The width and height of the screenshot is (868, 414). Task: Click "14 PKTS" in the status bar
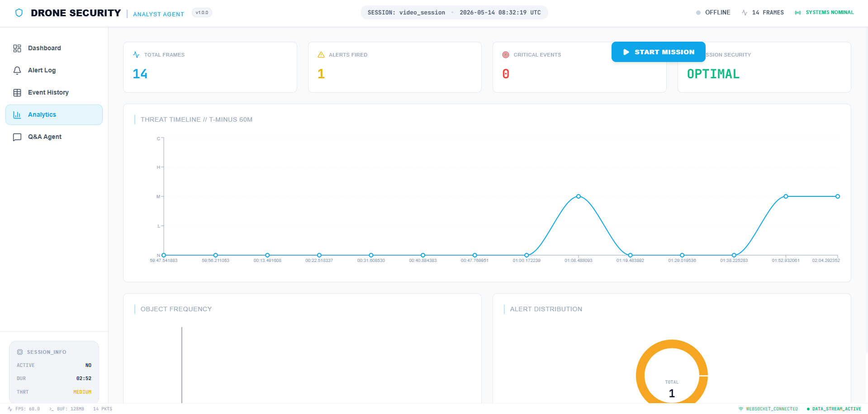pos(103,409)
